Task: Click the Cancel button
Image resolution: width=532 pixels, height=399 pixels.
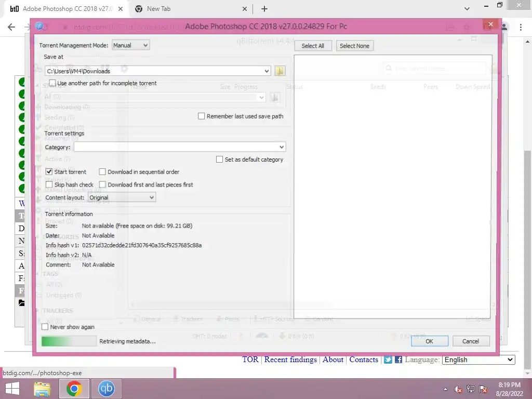Action: point(471,341)
